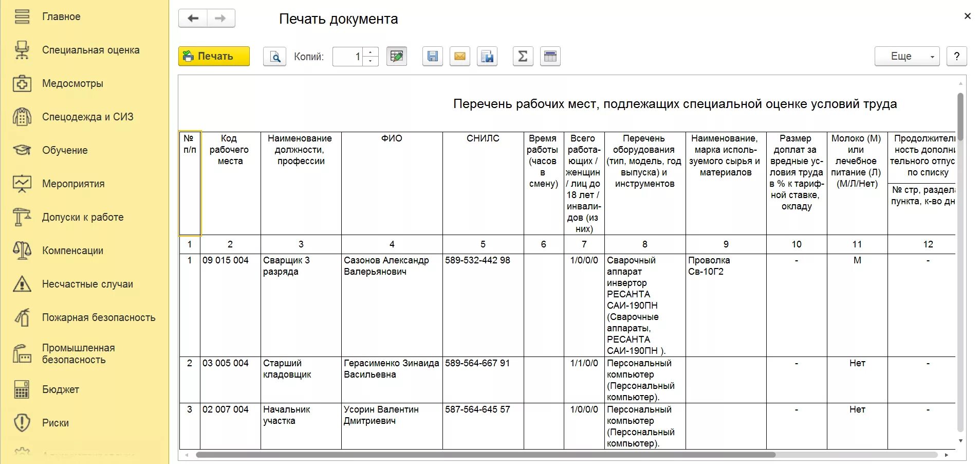Decrease copies count with down stepper

371,61
